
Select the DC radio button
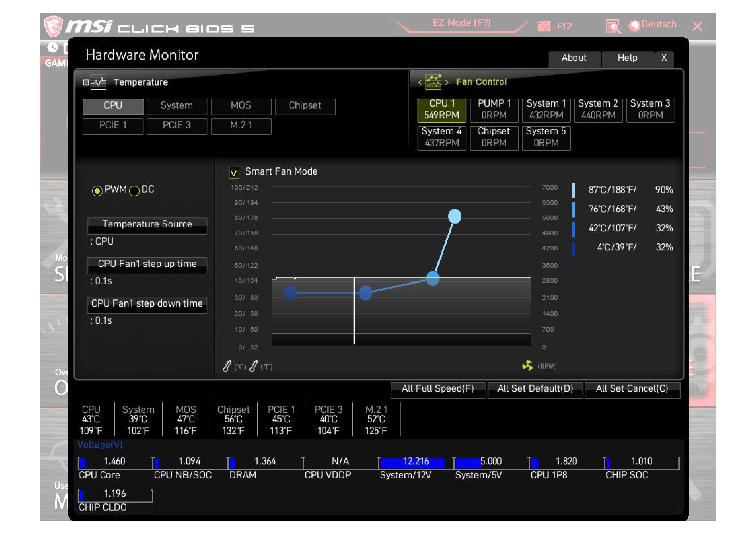pos(134,191)
